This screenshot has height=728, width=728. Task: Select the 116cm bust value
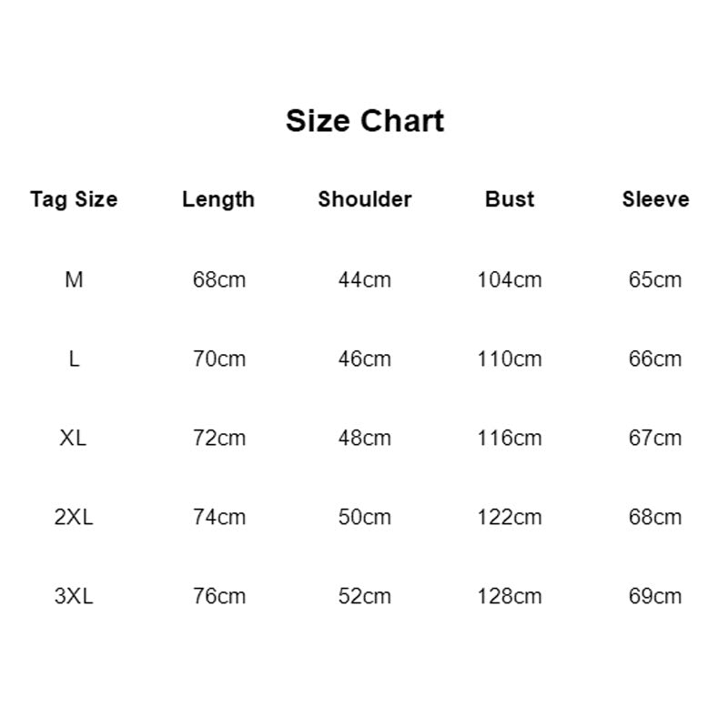510,438
